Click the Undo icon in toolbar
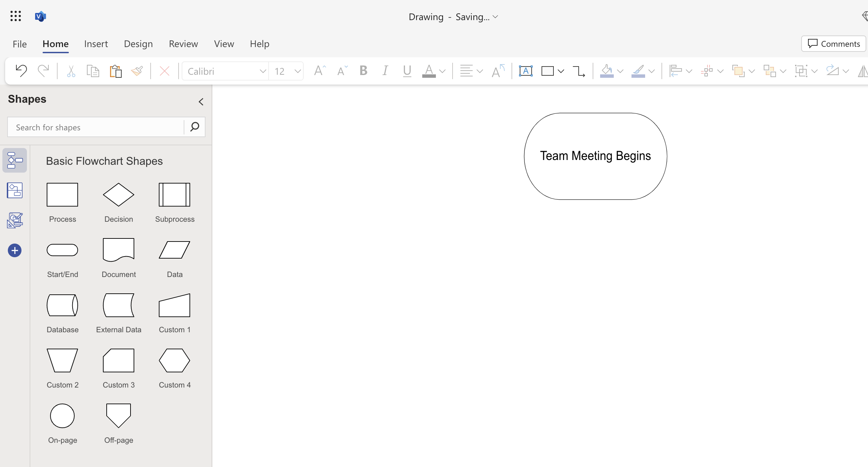The width and height of the screenshot is (868, 467). [20, 70]
